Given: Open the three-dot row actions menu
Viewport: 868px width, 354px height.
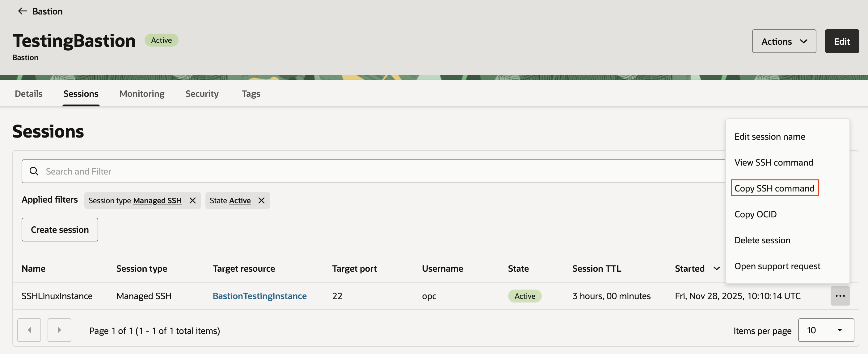Looking at the screenshot, I should point(840,296).
